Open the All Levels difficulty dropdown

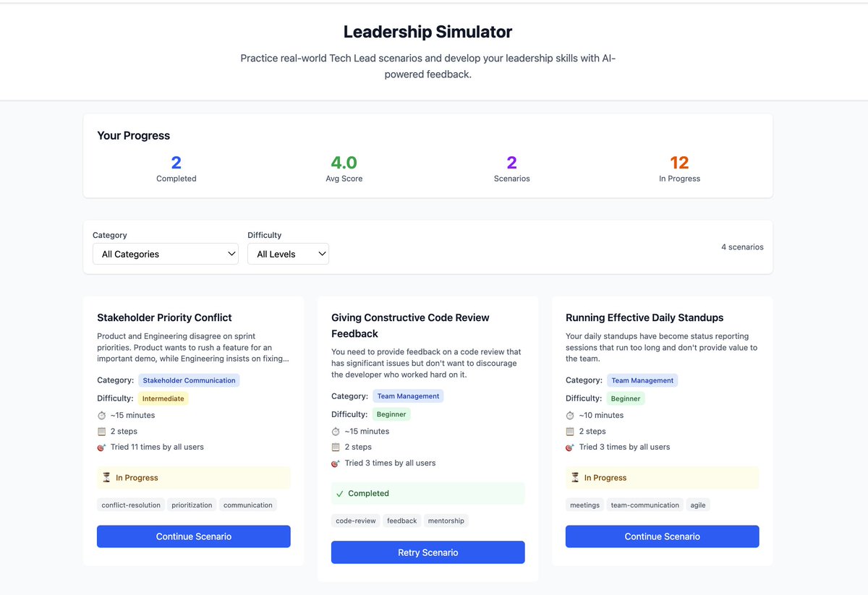pos(288,254)
